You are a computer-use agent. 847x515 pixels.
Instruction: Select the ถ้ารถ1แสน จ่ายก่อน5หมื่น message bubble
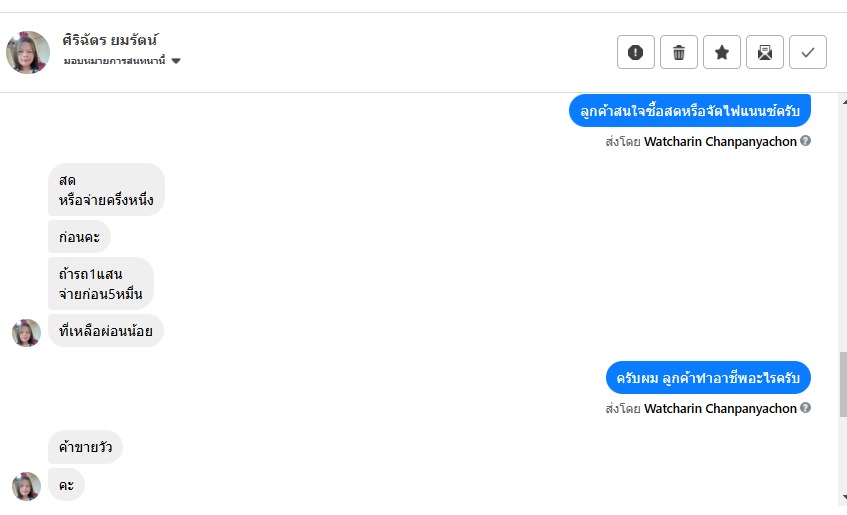tap(101, 284)
